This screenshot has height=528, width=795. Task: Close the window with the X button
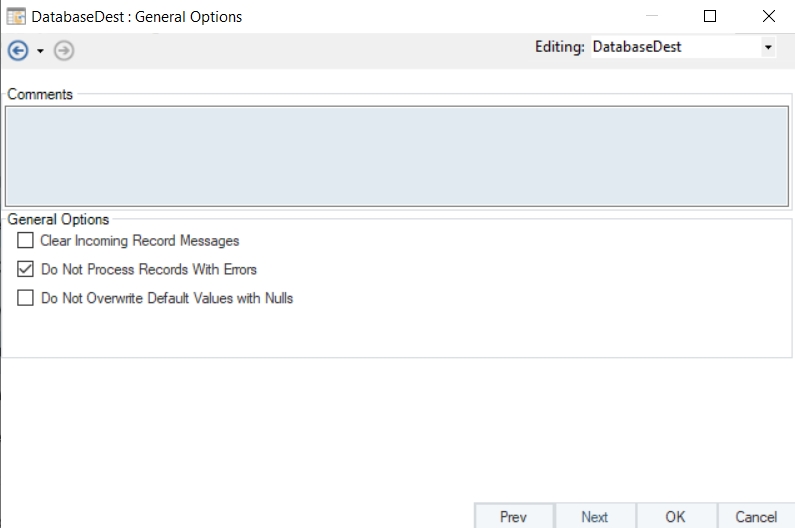(x=768, y=17)
